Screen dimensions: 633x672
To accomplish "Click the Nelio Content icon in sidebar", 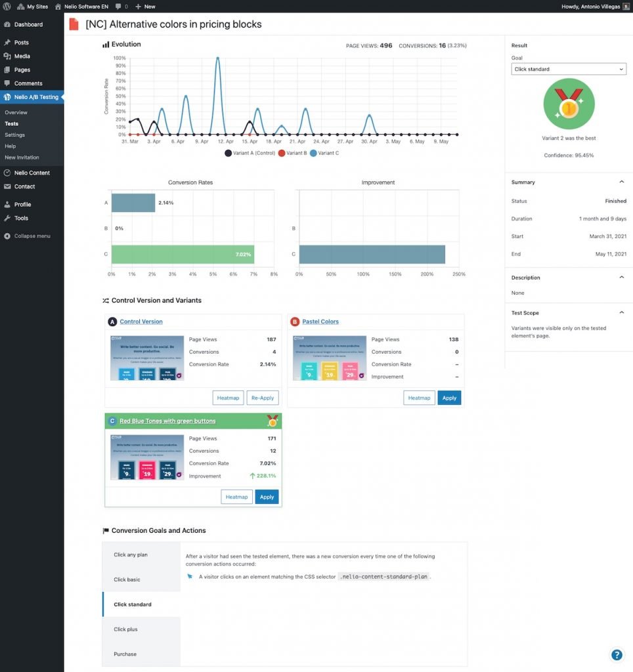I will pos(7,173).
